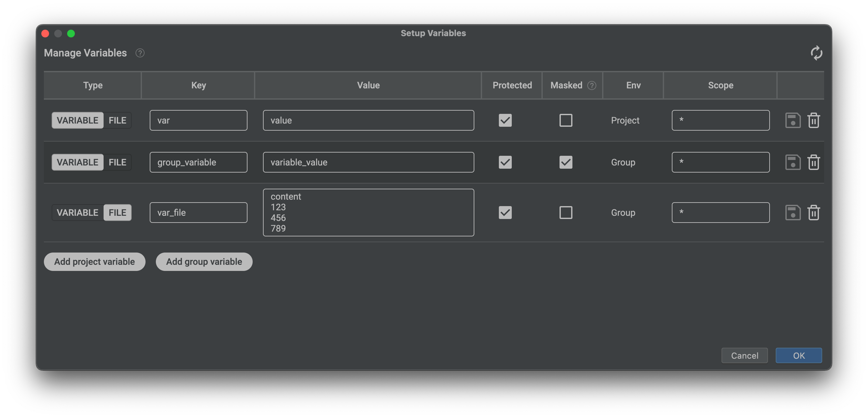Click Add group variable
Viewport: 868px width, 418px height.
[204, 262]
